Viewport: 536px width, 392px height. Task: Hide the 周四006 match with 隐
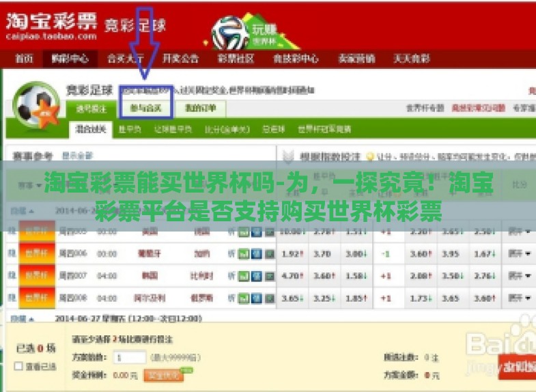(x=12, y=253)
